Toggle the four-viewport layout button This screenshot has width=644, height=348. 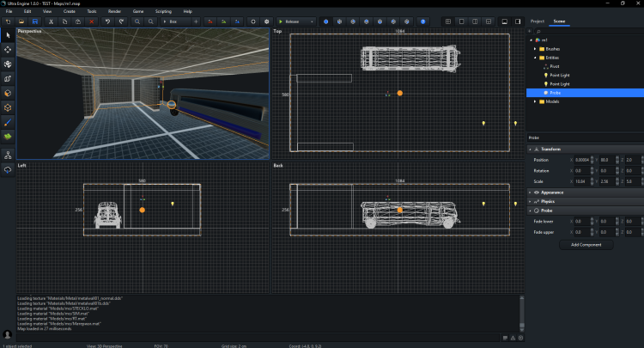(447, 21)
